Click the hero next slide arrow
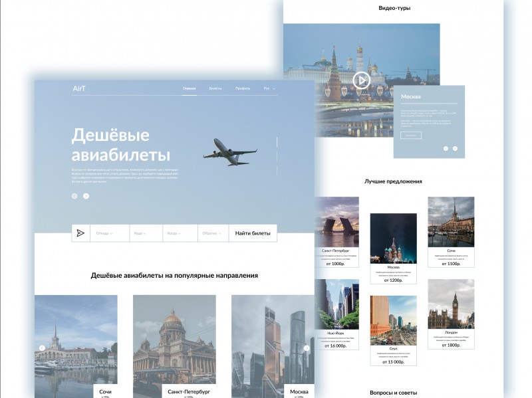Image resolution: width=532 pixels, height=398 pixels. 86,196
